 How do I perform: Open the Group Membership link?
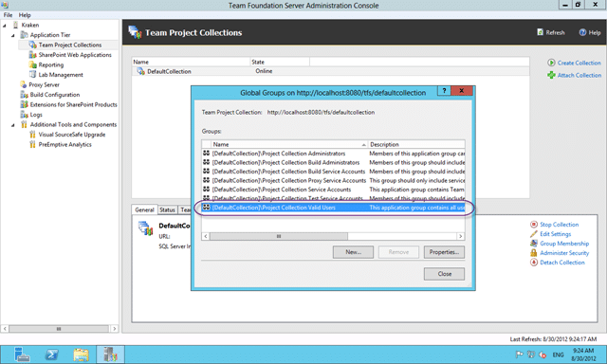564,244
